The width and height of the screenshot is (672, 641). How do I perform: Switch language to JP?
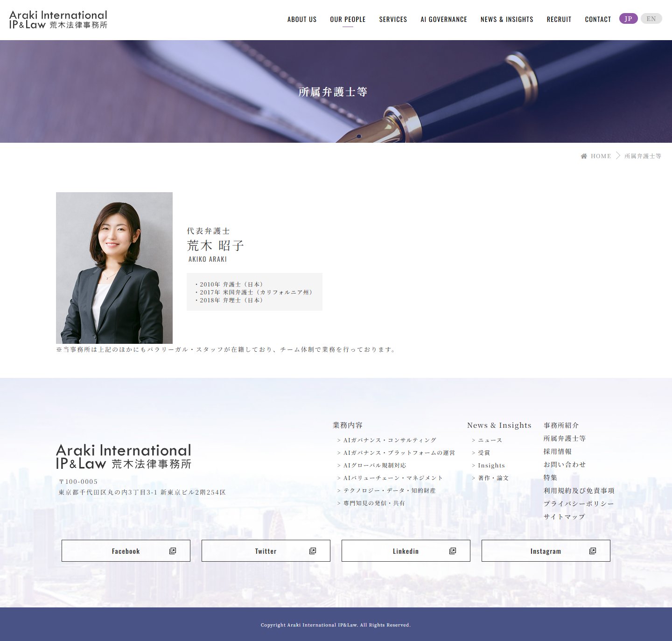628,19
